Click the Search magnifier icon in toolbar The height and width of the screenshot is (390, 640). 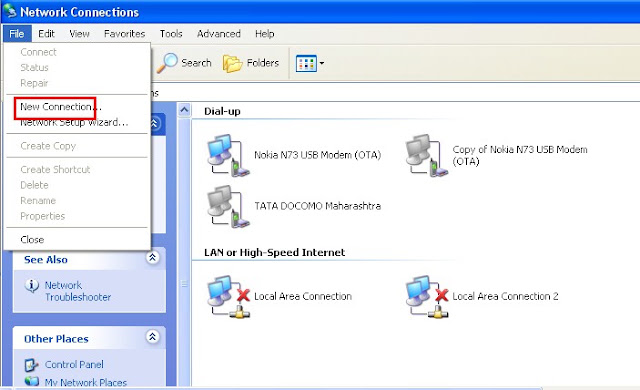pos(167,63)
